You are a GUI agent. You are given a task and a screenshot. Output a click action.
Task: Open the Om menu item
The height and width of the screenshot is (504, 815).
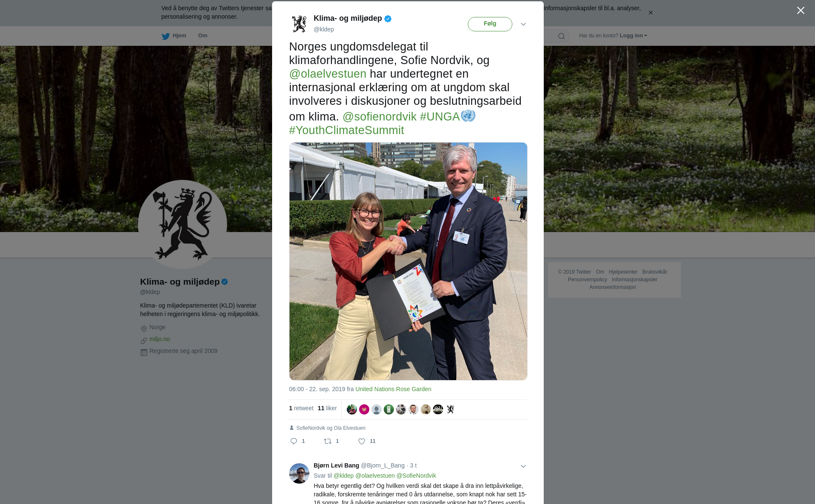click(203, 36)
